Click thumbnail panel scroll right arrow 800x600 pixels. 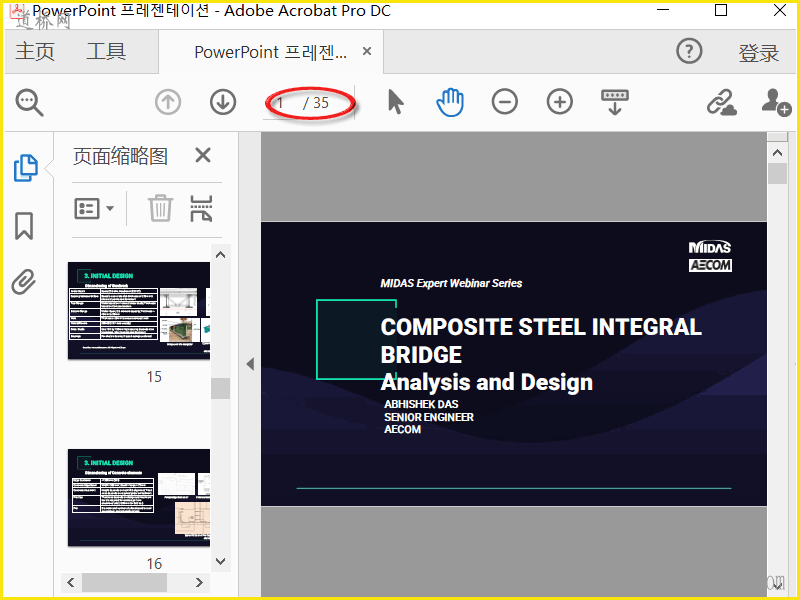[199, 582]
